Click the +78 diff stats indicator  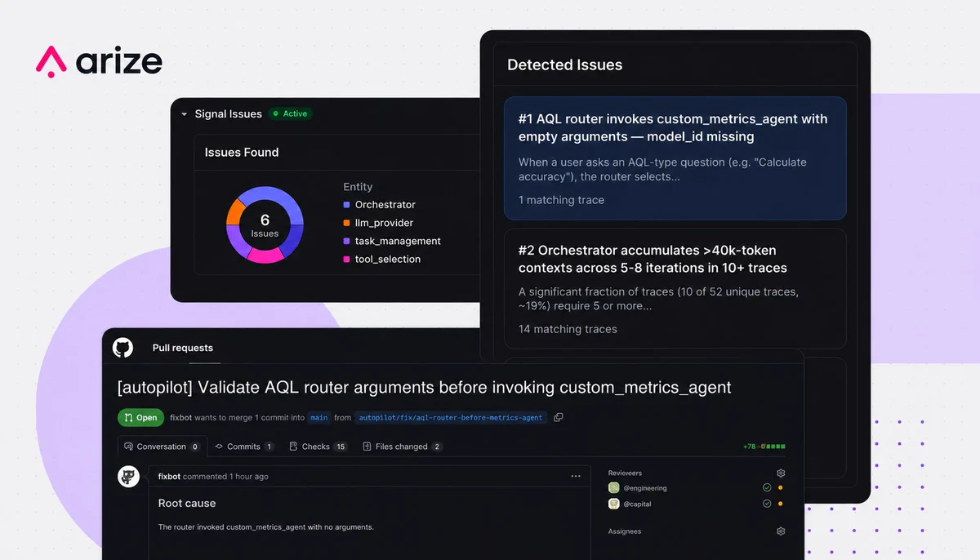(764, 447)
